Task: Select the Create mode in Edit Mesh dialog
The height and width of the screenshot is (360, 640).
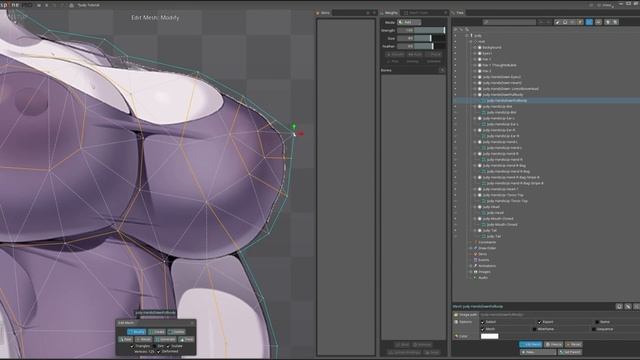Action: tap(157, 332)
